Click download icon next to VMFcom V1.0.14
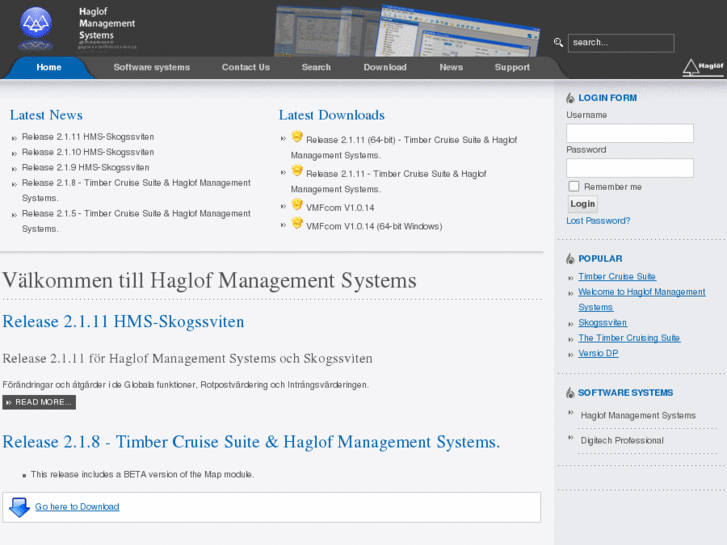The height and width of the screenshot is (545, 727). point(297,205)
